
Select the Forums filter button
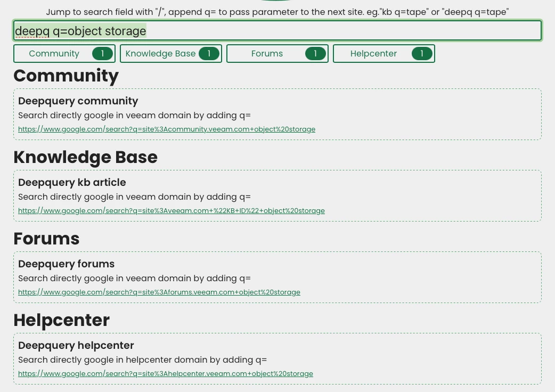pyautogui.click(x=277, y=53)
